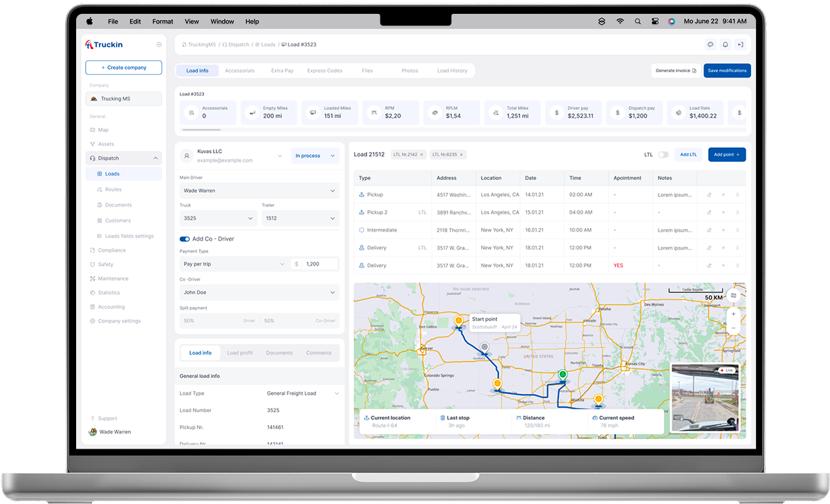830x504 pixels.
Task: Disable the Add Co-Driver toggle
Action: pos(185,239)
